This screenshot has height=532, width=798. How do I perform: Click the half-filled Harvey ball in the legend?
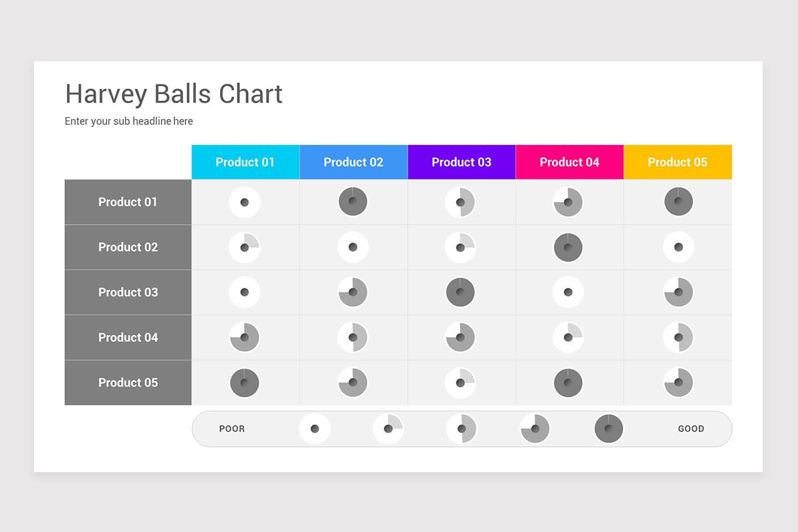point(462,429)
